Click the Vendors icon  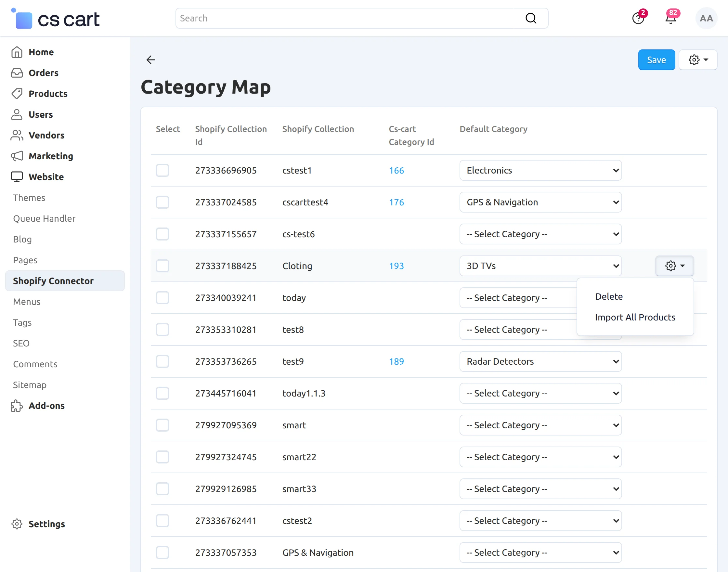(x=17, y=135)
